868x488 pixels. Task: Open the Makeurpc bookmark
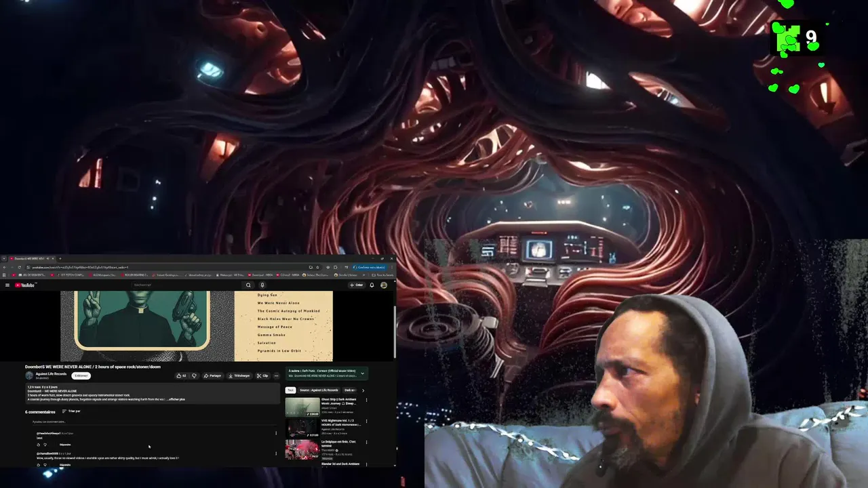coord(231,275)
